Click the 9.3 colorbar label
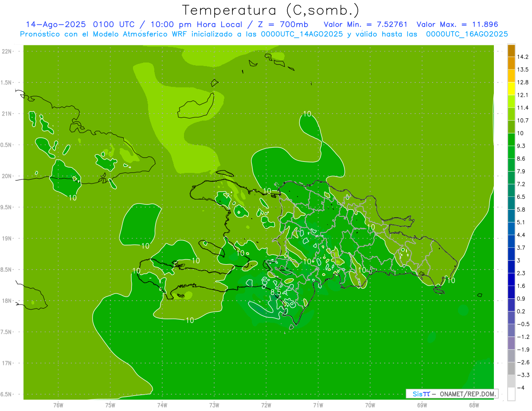Screen dimensions: 532x411 [x=521, y=146]
